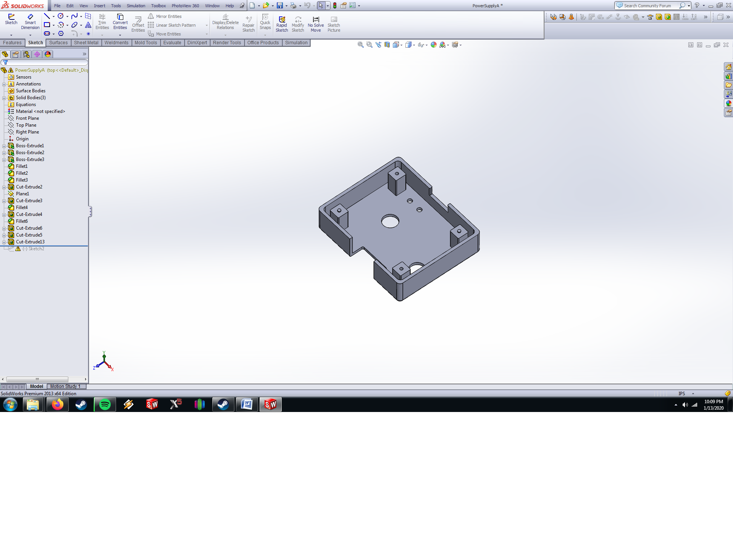Expand the Solid Bodies(3) folder

tap(4, 98)
